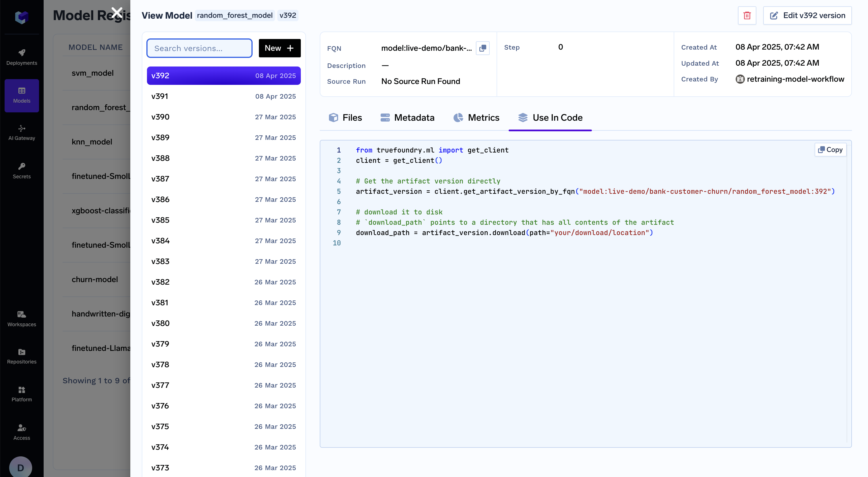Open Workspaces in the sidebar
The height and width of the screenshot is (477, 868).
pos(22,318)
